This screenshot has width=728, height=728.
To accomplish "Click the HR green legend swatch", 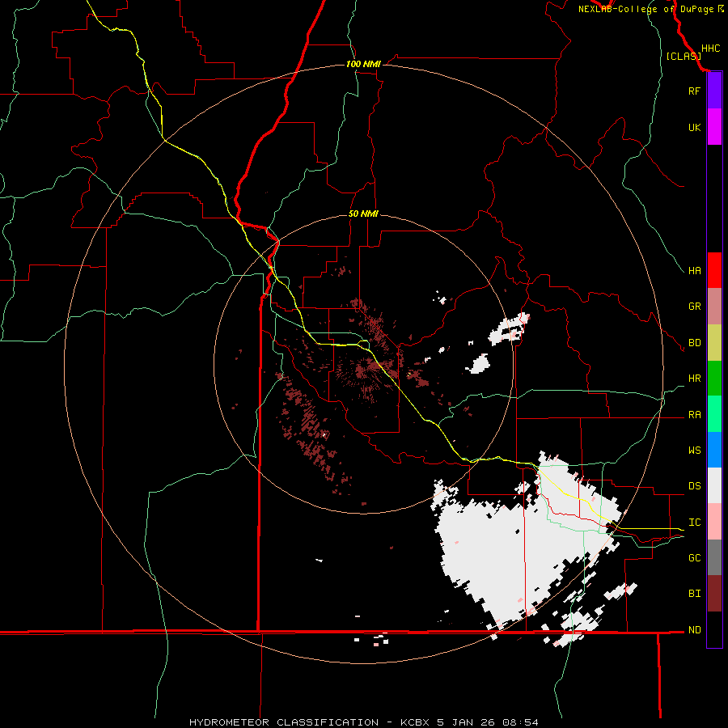I will pyautogui.click(x=714, y=378).
